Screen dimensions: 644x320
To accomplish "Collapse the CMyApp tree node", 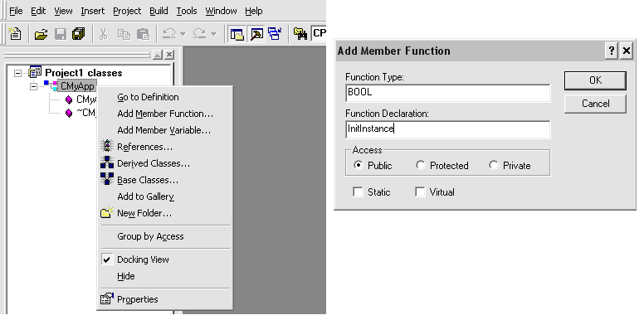I will (34, 86).
